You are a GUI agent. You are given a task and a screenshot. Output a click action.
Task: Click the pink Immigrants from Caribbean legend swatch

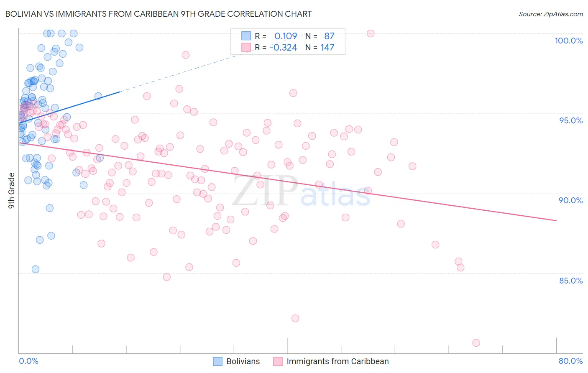278,361
